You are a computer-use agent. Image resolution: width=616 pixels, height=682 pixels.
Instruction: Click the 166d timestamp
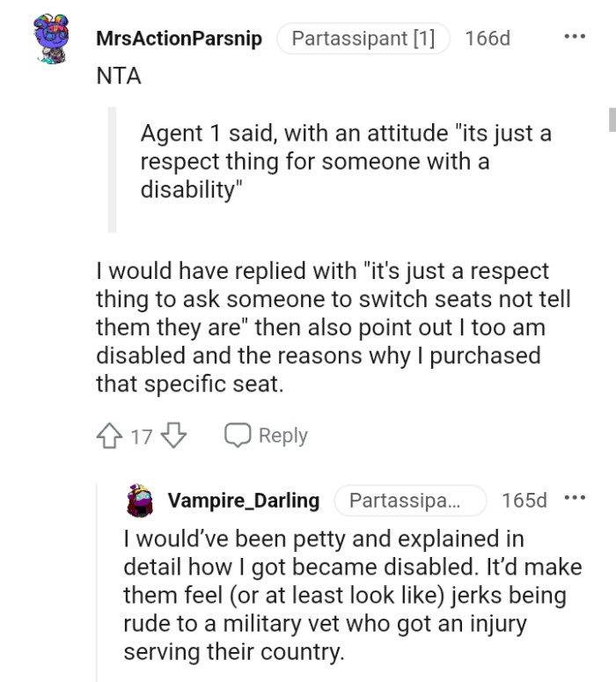pyautogui.click(x=488, y=40)
